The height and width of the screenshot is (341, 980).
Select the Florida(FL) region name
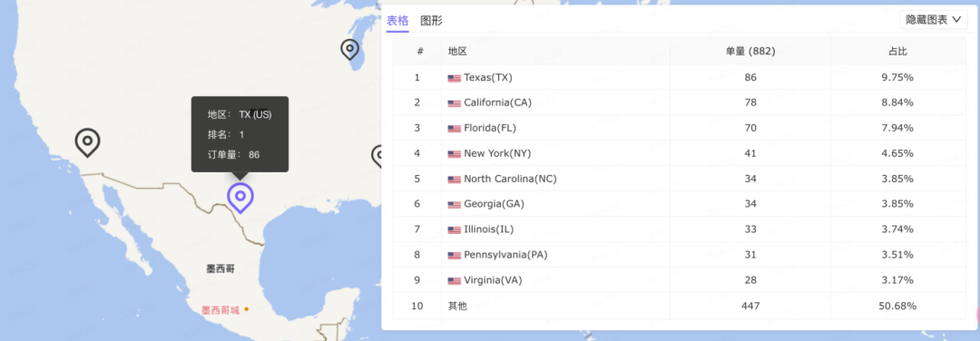click(x=490, y=128)
